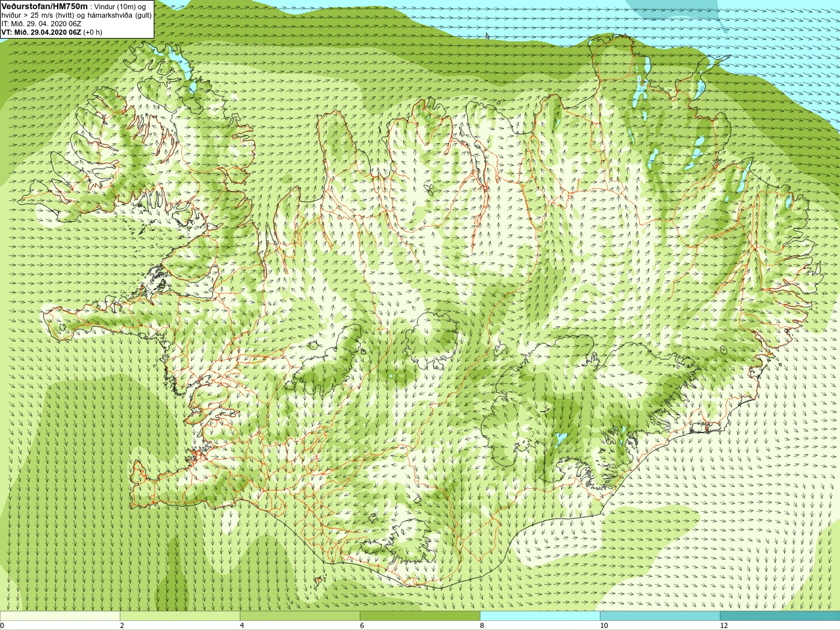The width and height of the screenshot is (840, 630).
Task: Select the light cyan 8–10 m/s swatch
Action: (x=540, y=616)
